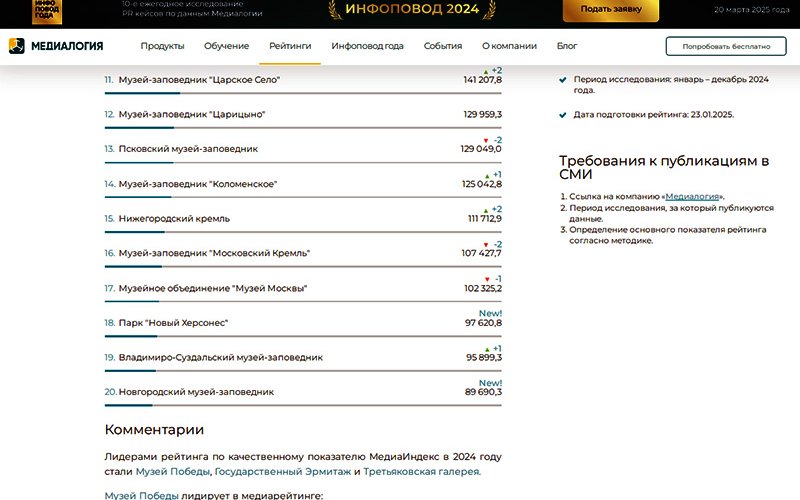Select Музейное объединение "Музей Москвы" row
800x500 pixels.
point(303,288)
